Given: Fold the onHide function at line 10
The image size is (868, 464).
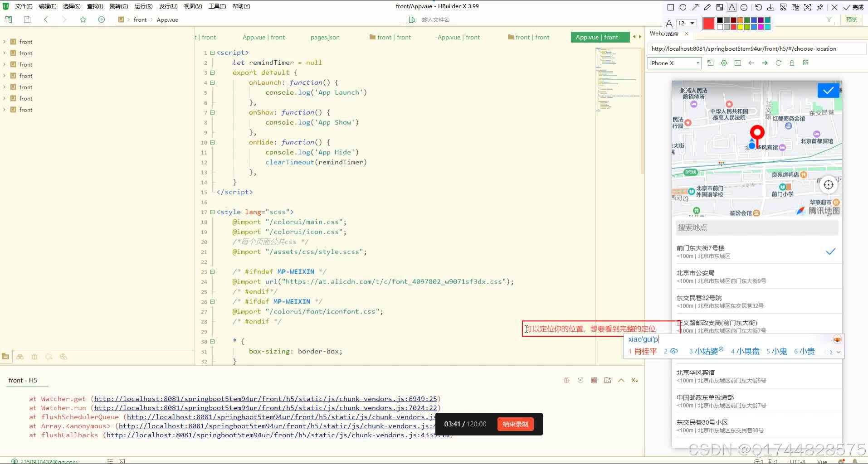Looking at the screenshot, I should (212, 142).
